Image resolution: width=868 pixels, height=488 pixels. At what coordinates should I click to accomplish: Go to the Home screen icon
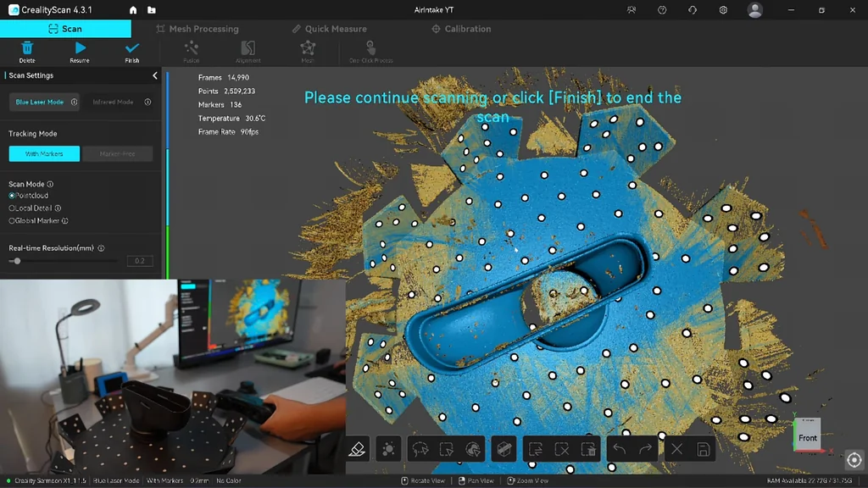(x=133, y=10)
